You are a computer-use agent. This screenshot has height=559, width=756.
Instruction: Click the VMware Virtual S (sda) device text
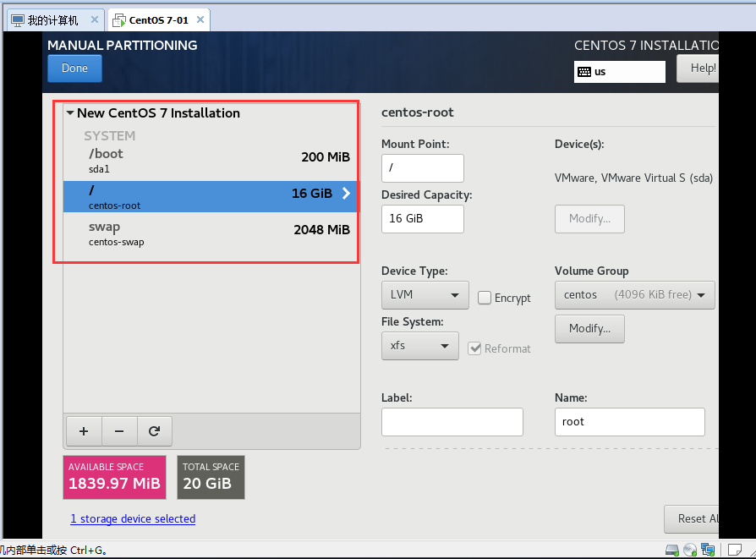(633, 178)
